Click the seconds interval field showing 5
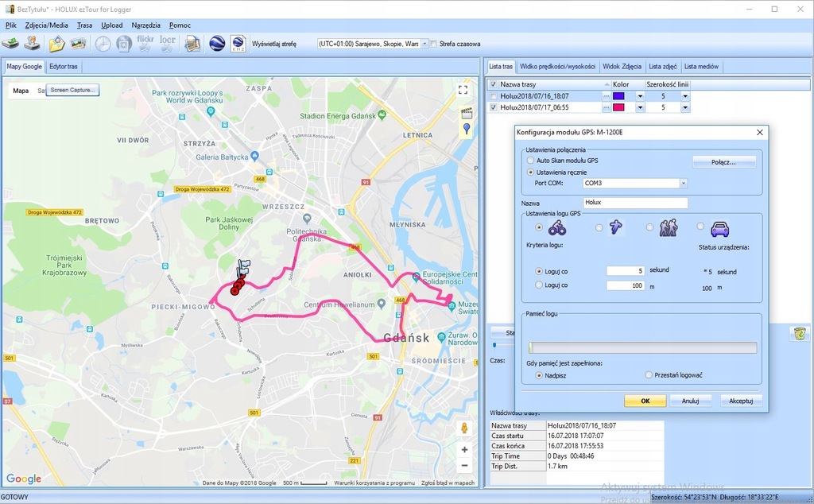 626,270
